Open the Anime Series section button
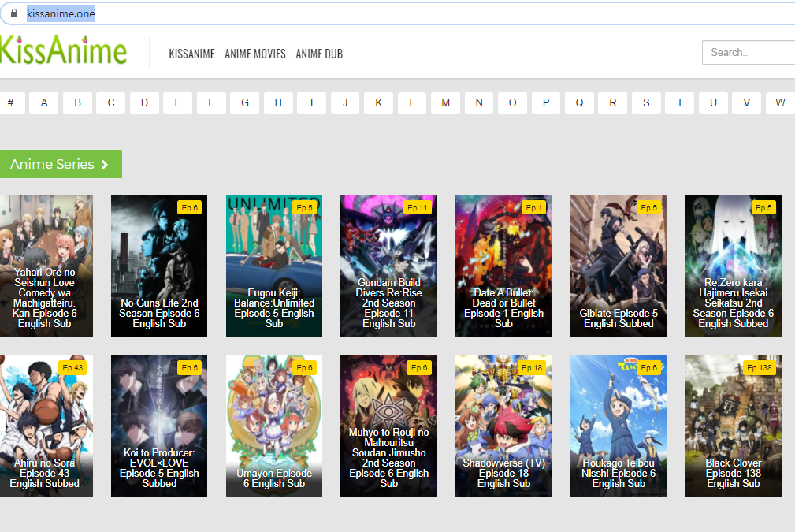Image resolution: width=795 pixels, height=532 pixels. click(61, 164)
